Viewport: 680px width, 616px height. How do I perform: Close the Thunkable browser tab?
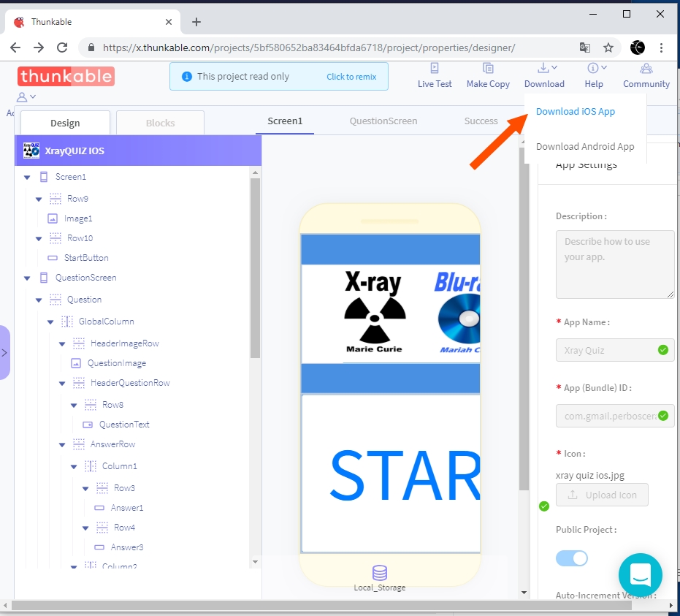click(169, 22)
